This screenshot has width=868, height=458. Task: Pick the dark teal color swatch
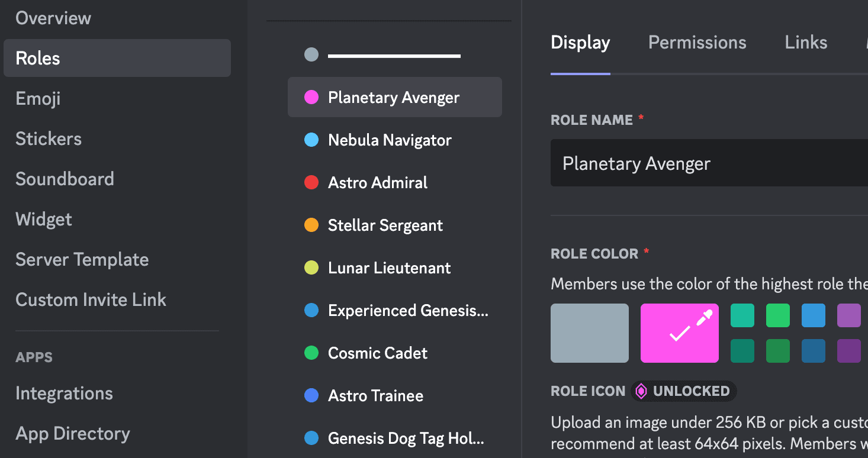[x=742, y=351]
